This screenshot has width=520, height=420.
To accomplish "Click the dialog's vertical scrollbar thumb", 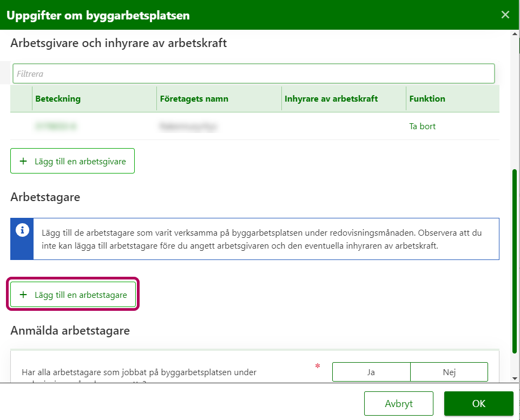I will click(515, 259).
